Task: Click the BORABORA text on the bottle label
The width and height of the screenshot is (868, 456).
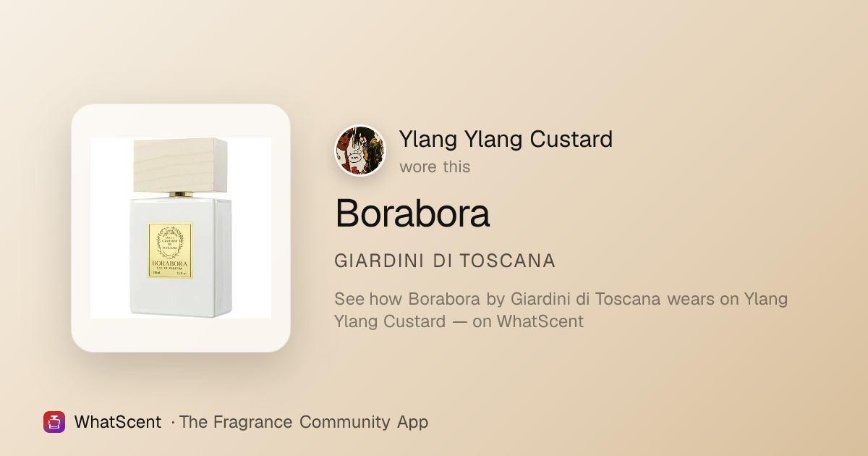Action: tap(171, 263)
